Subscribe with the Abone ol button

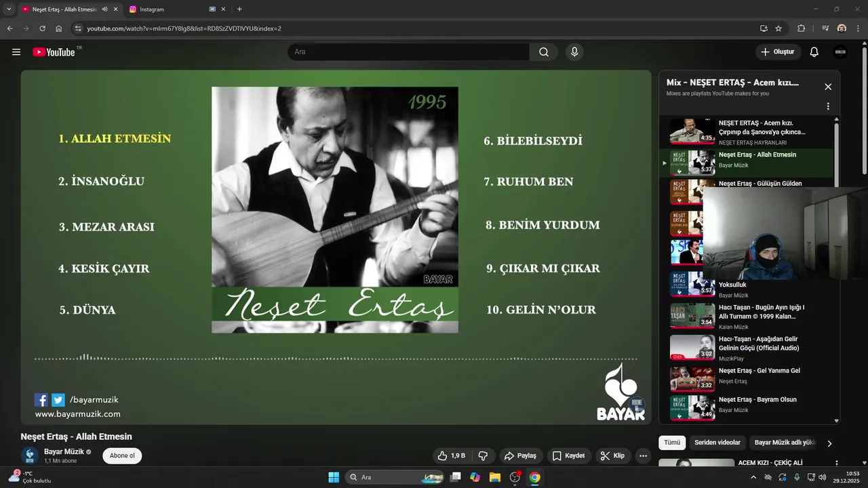[x=122, y=455]
